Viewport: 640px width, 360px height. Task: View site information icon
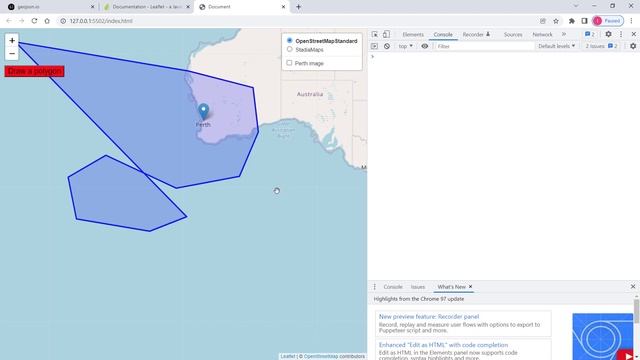click(63, 21)
